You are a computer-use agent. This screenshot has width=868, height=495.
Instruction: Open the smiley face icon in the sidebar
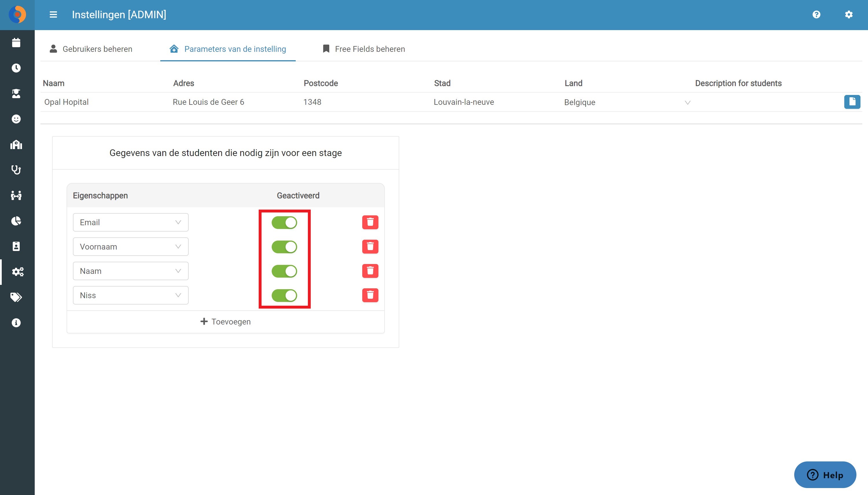coord(16,119)
